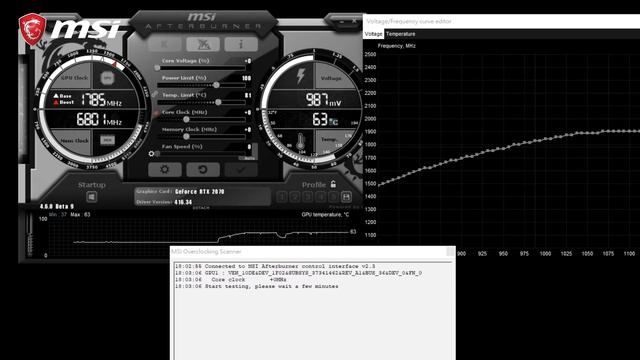The width and height of the screenshot is (640, 360).
Task: Save profile using floppy disk icon
Action: pyautogui.click(x=346, y=197)
